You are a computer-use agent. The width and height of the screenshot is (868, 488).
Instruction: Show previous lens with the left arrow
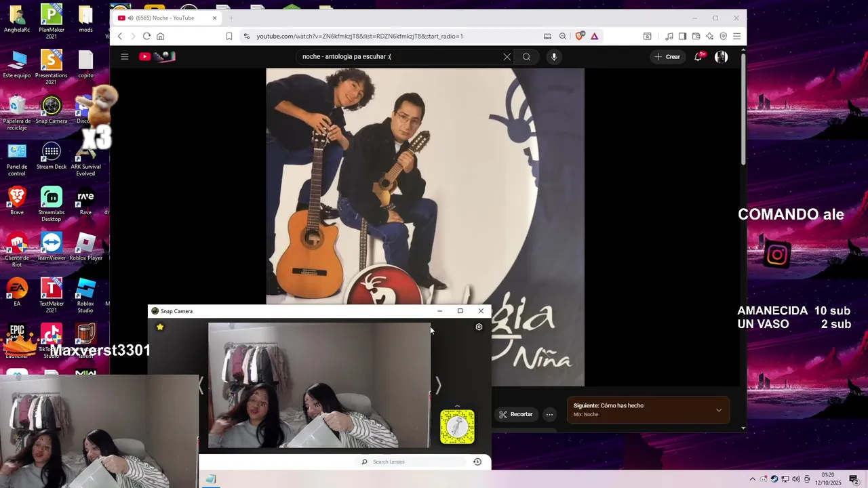(x=201, y=385)
